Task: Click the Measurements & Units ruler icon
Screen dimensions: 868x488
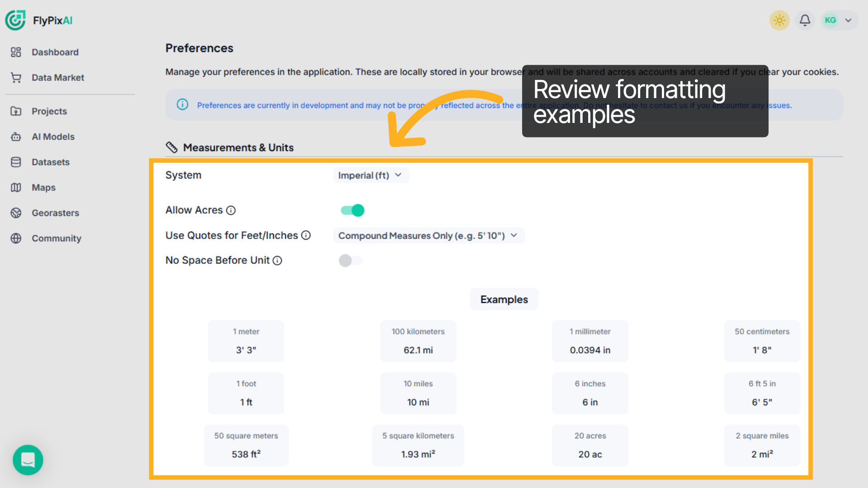Action: click(172, 147)
